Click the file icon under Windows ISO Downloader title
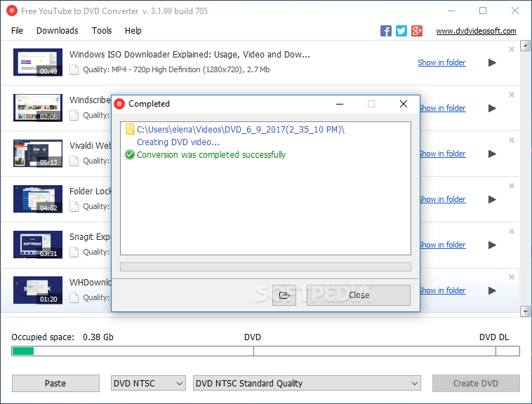Screen dimensions: 532x404 click(x=74, y=70)
